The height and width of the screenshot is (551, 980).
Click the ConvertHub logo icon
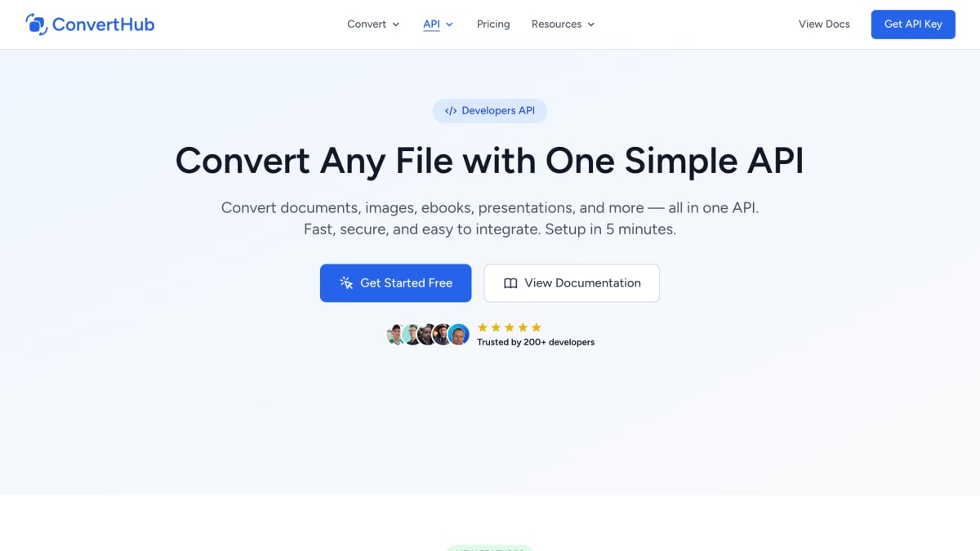[x=37, y=24]
